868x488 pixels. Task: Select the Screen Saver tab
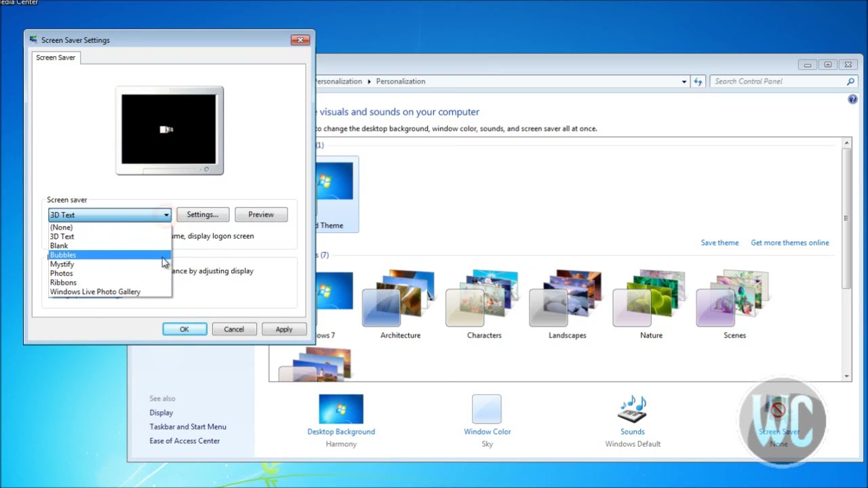[56, 58]
